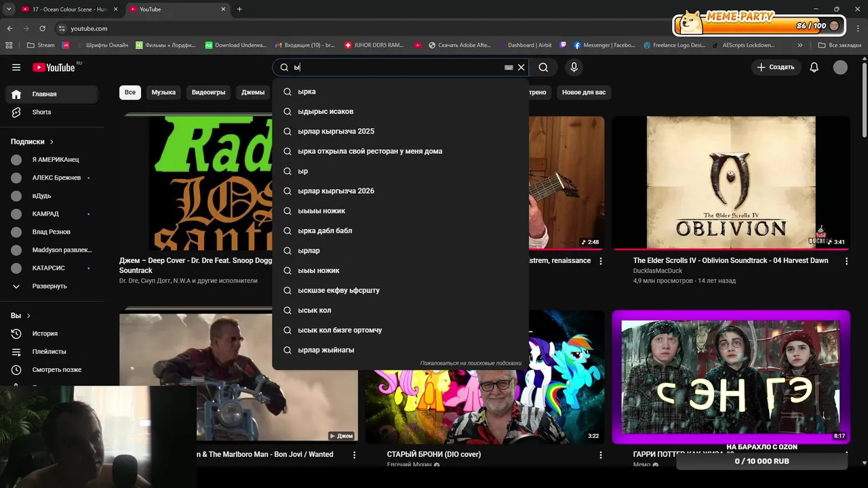Select the Видеоигры filter chip
868x488 pixels.
(x=208, y=92)
